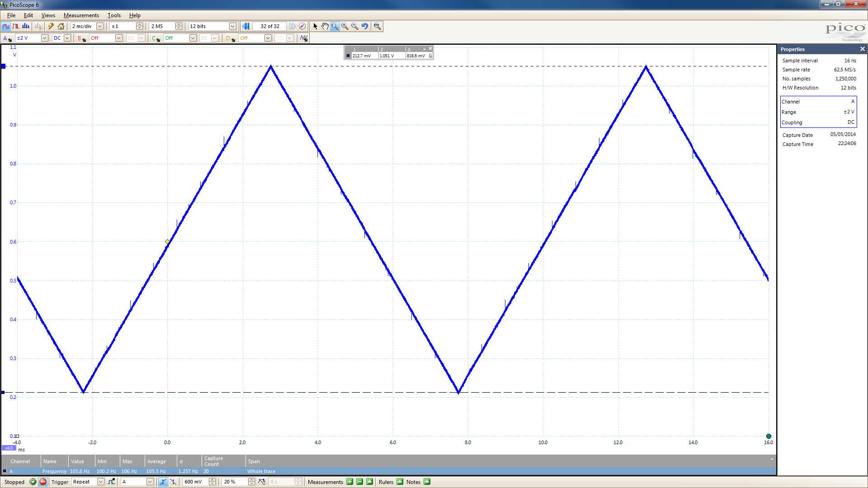
Task: Click buffer index 32 of 32 field
Action: pyautogui.click(x=269, y=26)
